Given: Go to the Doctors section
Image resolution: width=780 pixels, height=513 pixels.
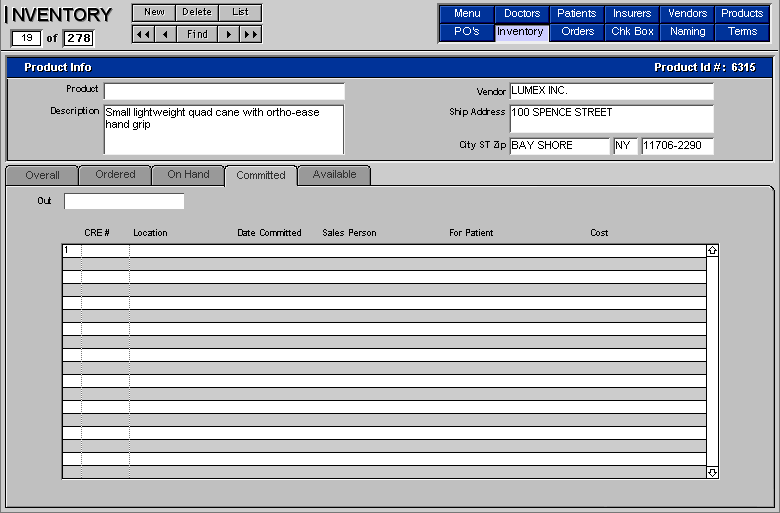Looking at the screenshot, I should point(522,13).
